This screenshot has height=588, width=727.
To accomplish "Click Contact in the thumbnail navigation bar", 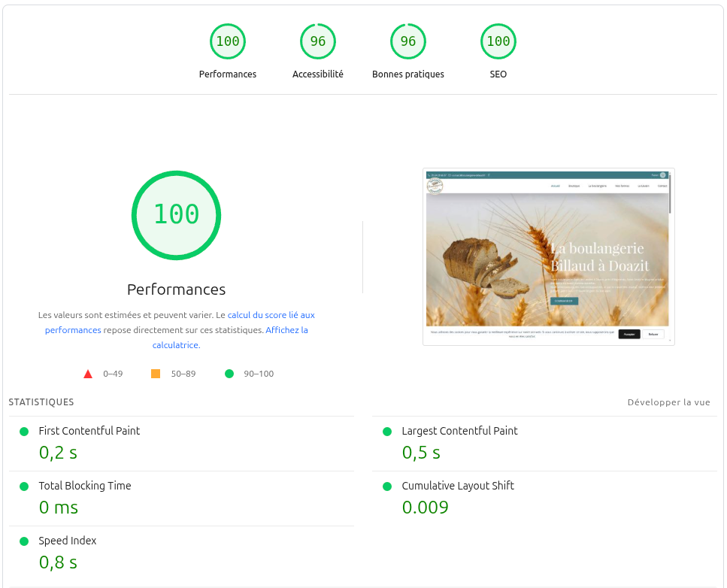I will point(663,184).
